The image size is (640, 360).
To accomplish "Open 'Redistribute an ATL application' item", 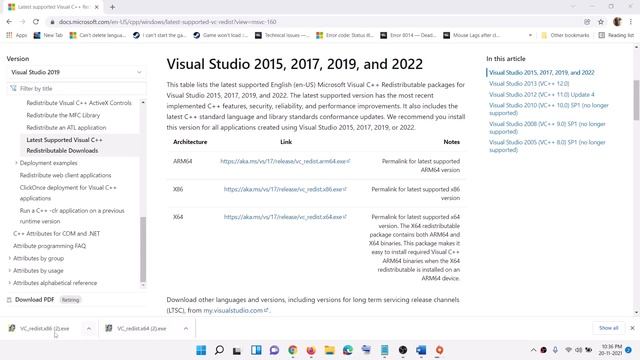I will click(66, 127).
